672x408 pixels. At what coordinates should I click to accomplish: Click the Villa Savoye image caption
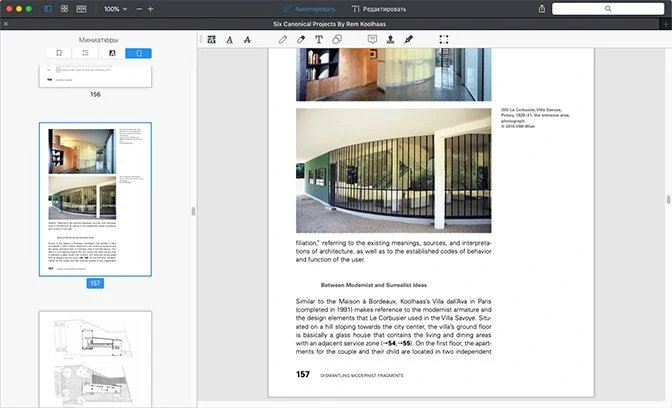[535, 118]
